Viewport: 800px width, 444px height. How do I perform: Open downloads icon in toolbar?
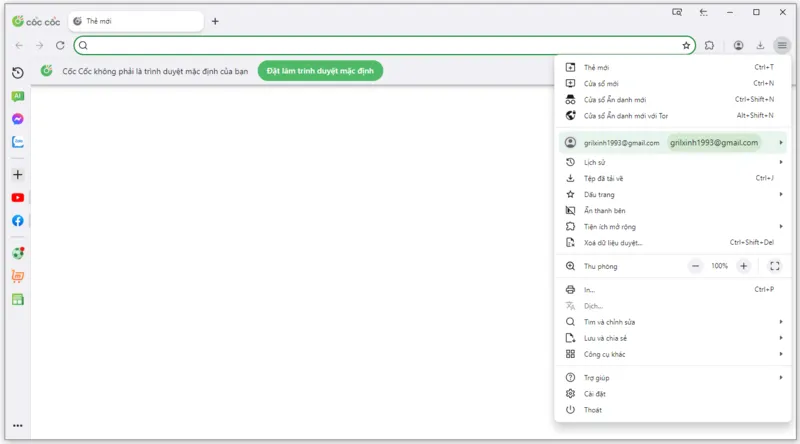[x=760, y=45]
